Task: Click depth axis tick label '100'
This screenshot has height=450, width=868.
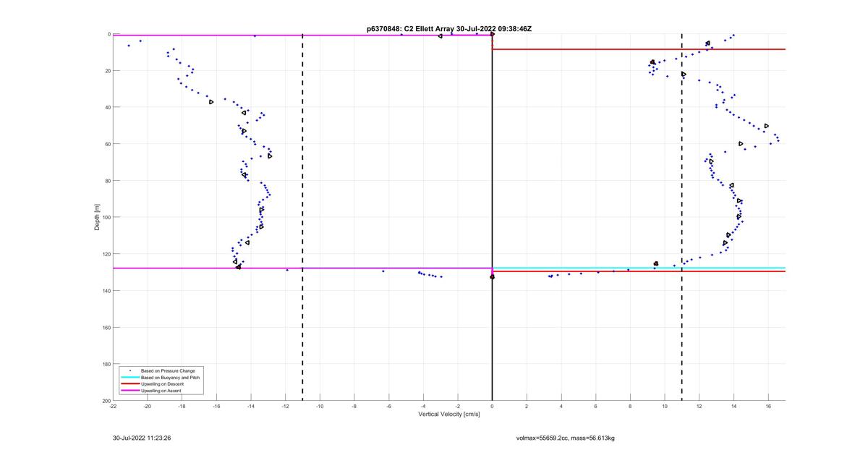Action: point(106,217)
